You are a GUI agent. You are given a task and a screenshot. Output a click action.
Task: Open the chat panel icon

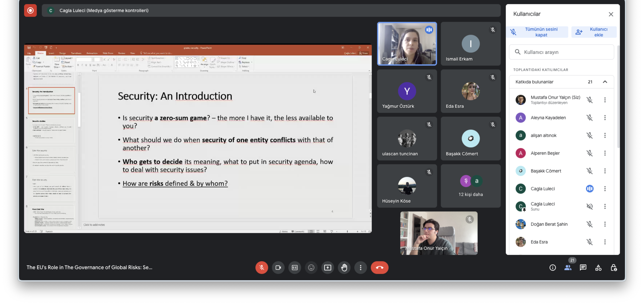(x=583, y=267)
